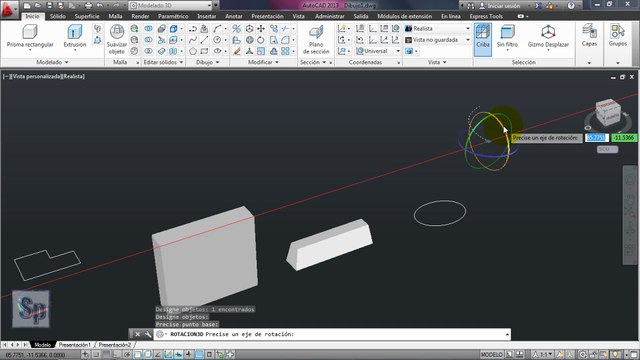Viewport: 640px width, 360px height.
Task: Expand the Modificar panel
Action: click(263, 62)
